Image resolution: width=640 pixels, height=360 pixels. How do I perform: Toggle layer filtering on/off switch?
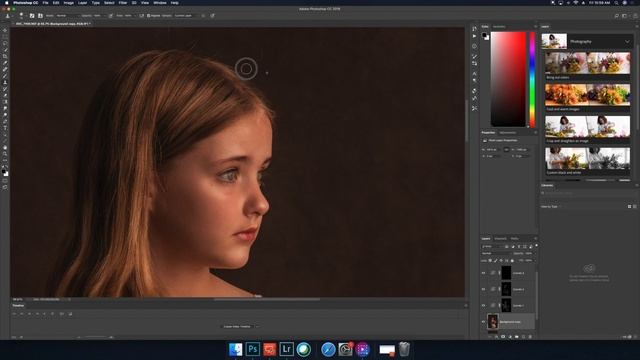click(x=536, y=246)
